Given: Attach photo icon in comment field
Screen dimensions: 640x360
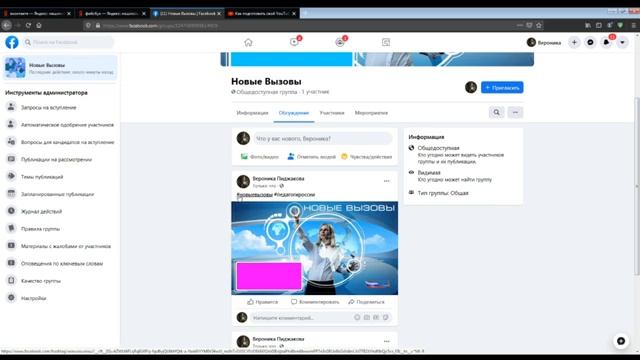Looking at the screenshot, I should coord(367,317).
